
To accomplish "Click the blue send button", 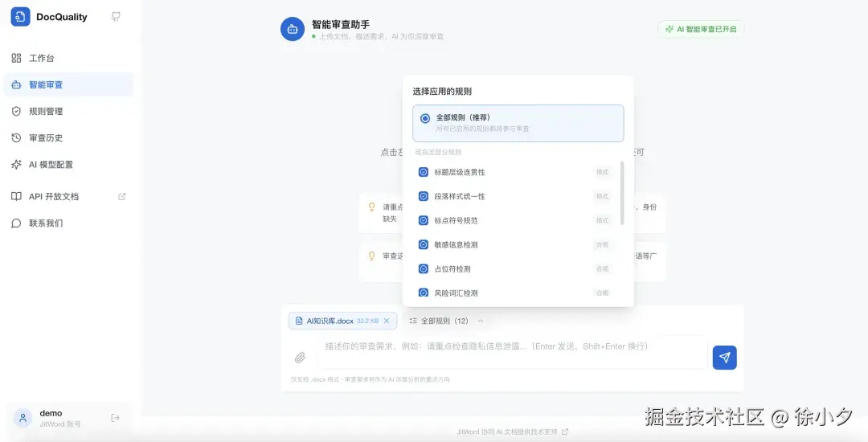I will [x=725, y=358].
